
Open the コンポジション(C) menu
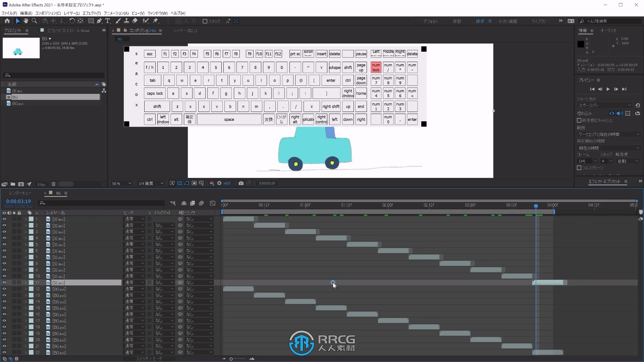[48, 13]
